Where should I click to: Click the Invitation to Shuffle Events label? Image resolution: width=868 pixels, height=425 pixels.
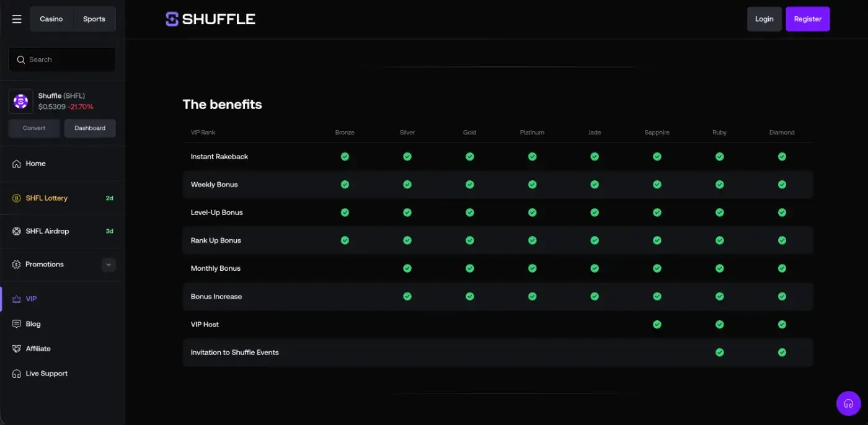pos(235,353)
